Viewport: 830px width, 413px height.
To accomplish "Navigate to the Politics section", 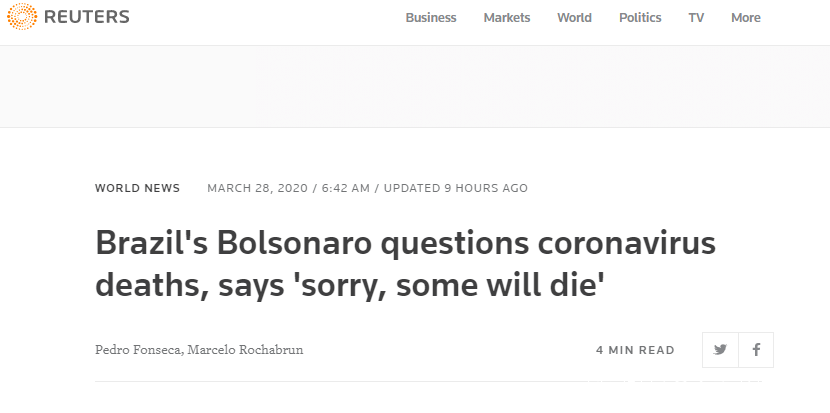I will tap(640, 18).
